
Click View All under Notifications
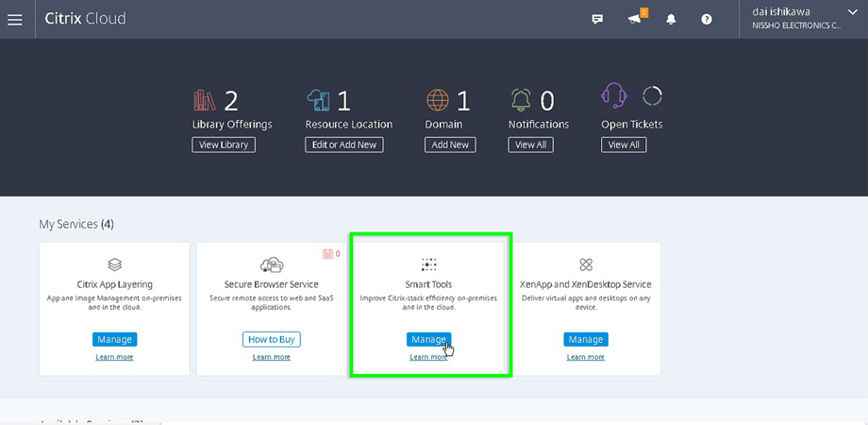click(x=530, y=144)
